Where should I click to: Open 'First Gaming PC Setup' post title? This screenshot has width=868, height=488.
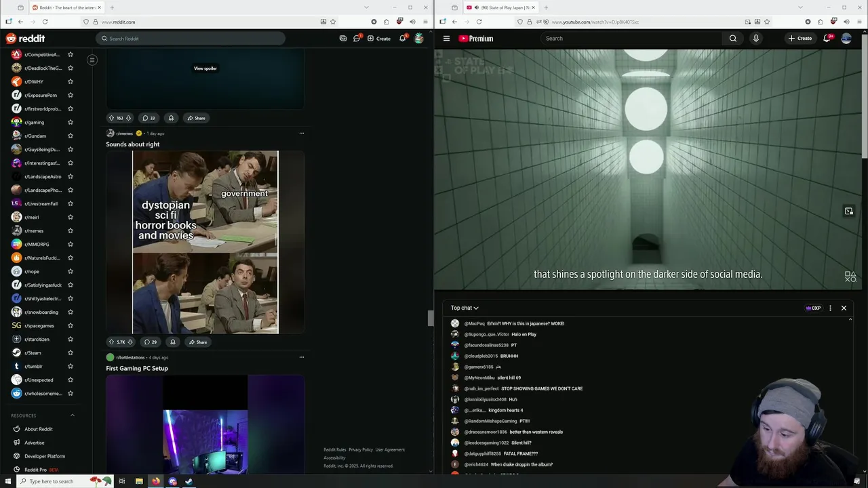coord(137,368)
